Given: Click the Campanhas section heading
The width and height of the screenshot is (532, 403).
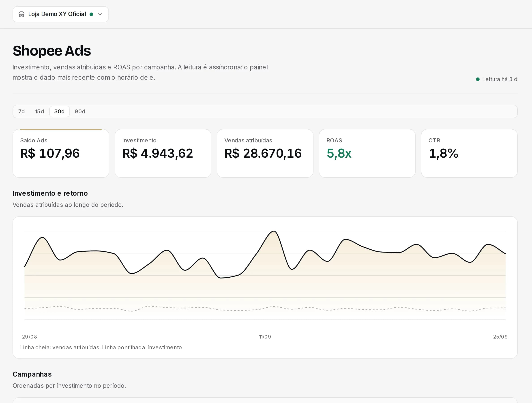Looking at the screenshot, I should pyautogui.click(x=32, y=374).
